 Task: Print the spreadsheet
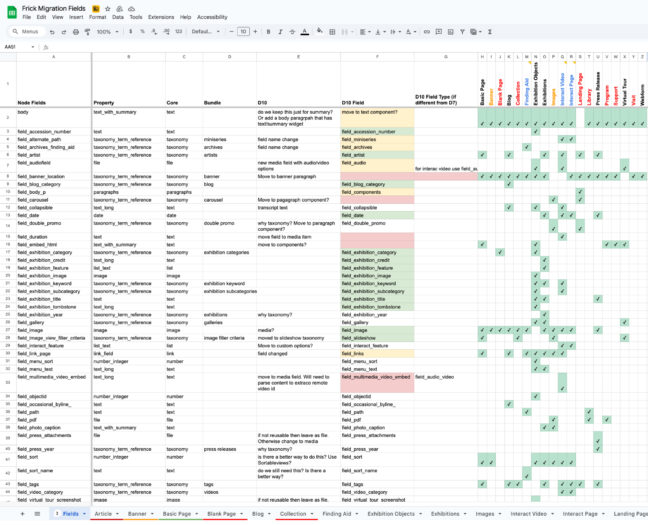tap(76, 32)
